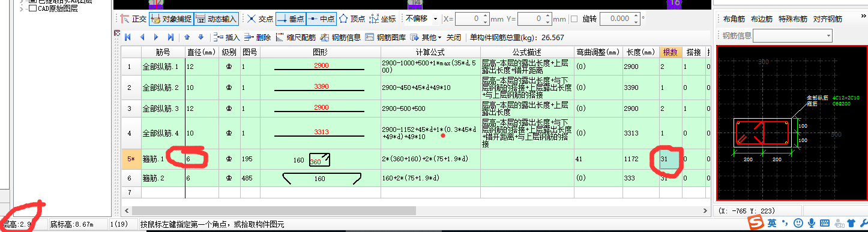Click 删除 delete row button
868x232 pixels.
tap(258, 37)
